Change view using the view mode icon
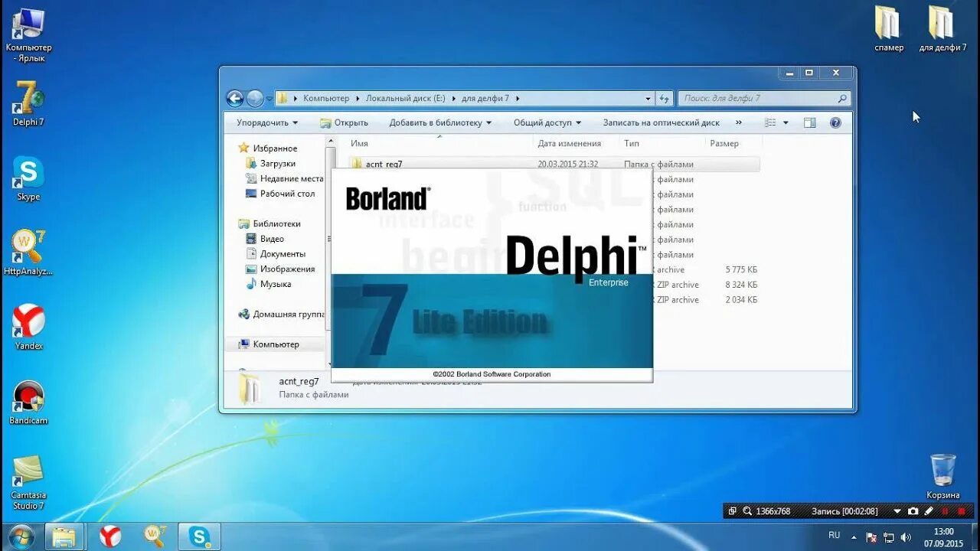 [770, 122]
